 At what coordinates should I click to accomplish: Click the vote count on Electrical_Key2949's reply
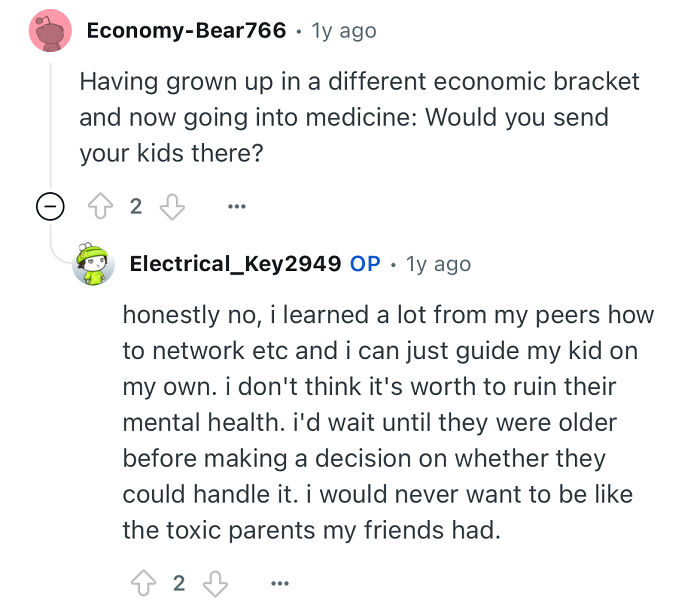tap(179, 583)
